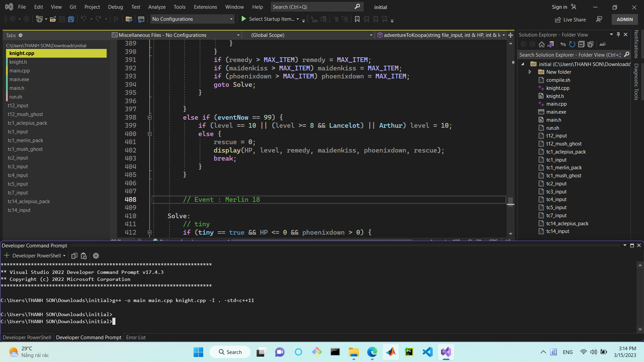Open File Explorer from the taskbar

click(354, 352)
